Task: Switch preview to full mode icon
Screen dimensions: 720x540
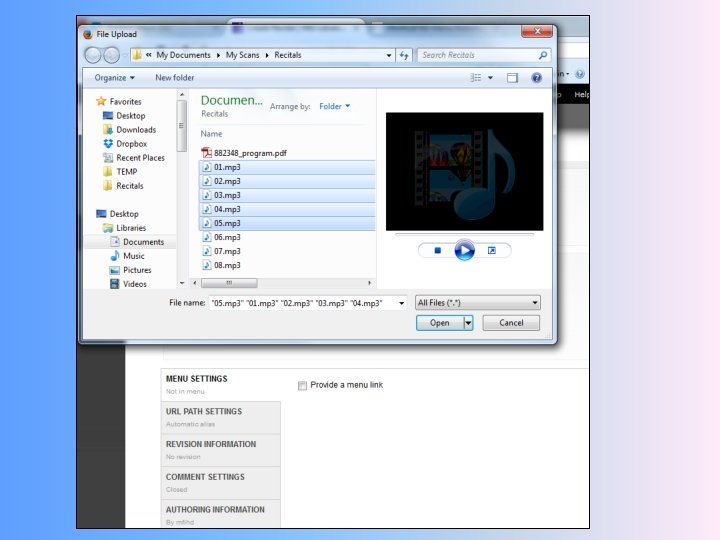Action: coord(492,250)
